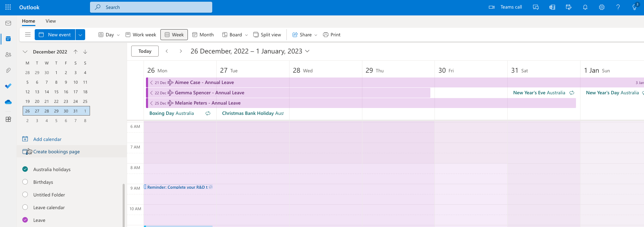Click the app launcher waffle icon
Screen dimensions: 644x227
pos(8,7)
